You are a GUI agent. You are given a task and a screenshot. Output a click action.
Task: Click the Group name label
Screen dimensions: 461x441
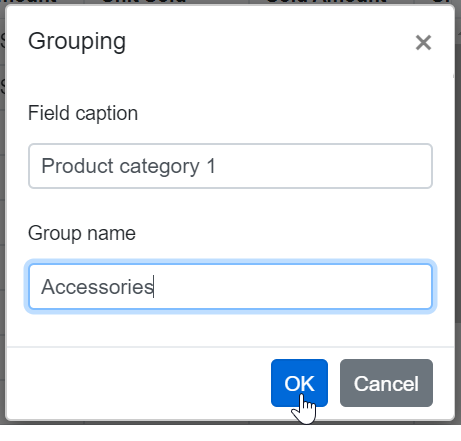(x=82, y=233)
